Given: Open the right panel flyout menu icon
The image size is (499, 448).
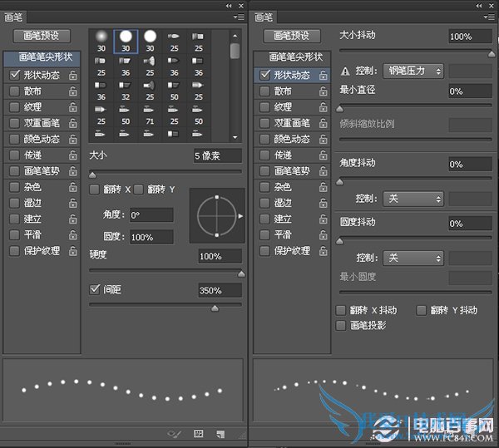Looking at the screenshot, I should point(489,17).
